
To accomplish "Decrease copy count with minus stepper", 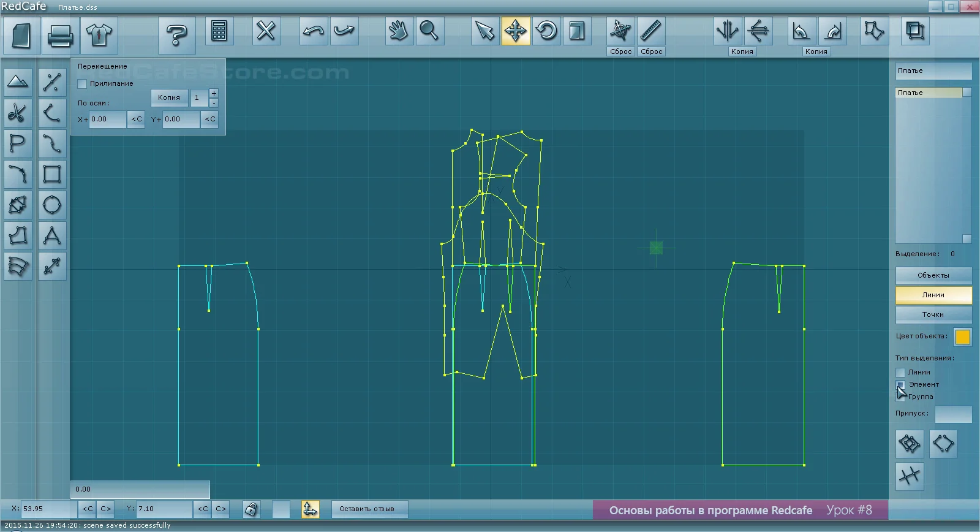I will tap(214, 102).
